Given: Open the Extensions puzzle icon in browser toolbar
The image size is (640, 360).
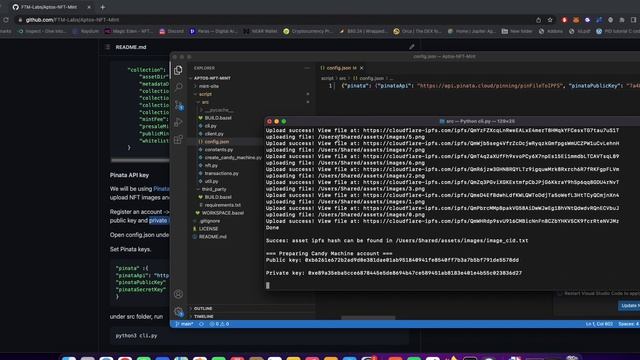Looking at the screenshot, I should [x=622, y=20].
